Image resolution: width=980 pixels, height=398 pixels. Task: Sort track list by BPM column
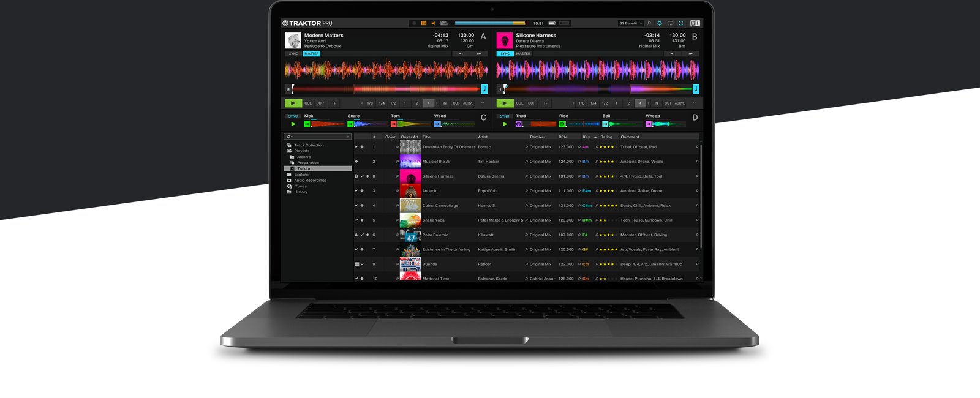563,137
